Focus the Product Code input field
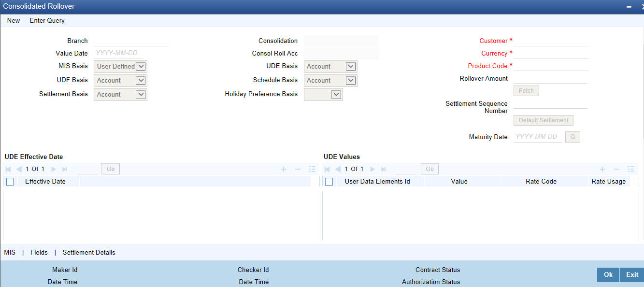Screen dimensions: 644x287 (x=551, y=66)
